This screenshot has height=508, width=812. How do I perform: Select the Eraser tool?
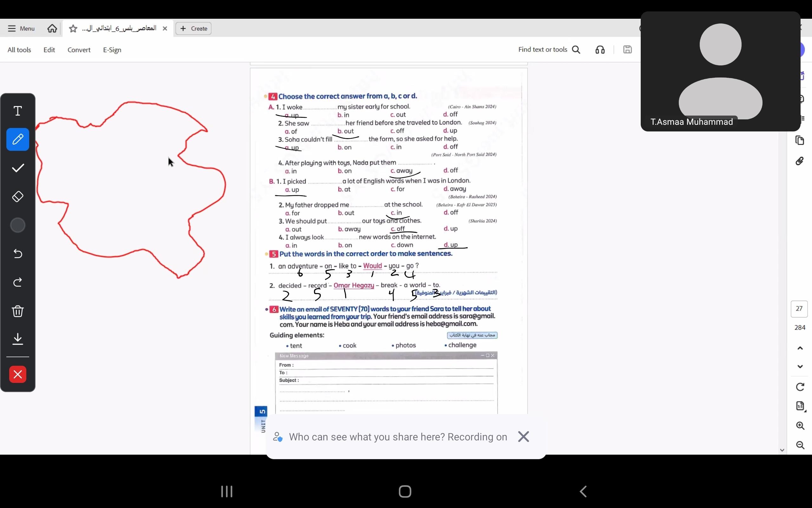click(18, 196)
